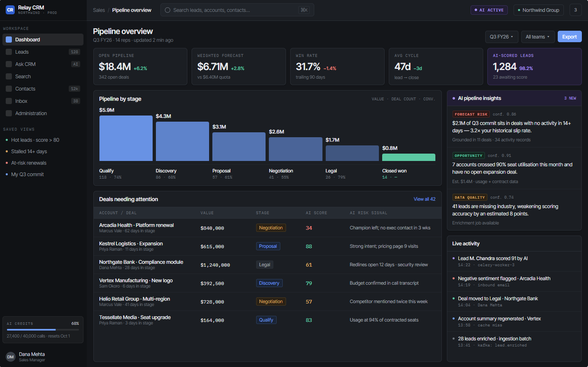Select Contacts in the sidebar
This screenshot has height=367, width=588.
(x=43, y=89)
